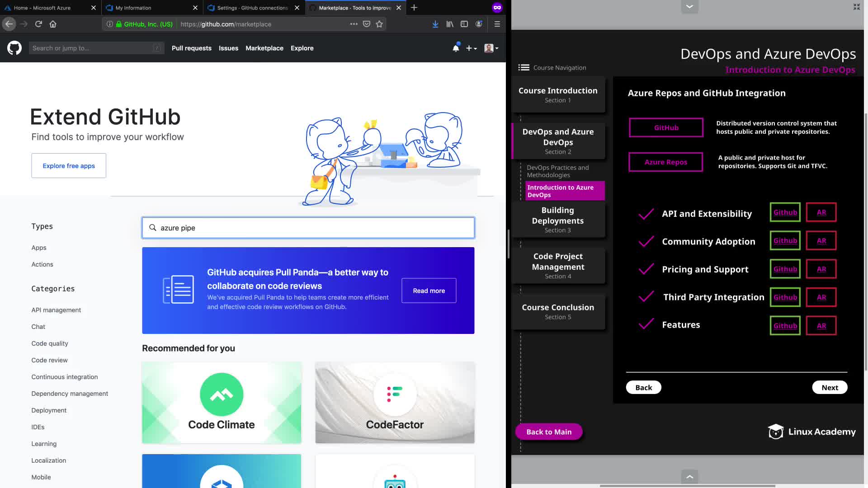The height and width of the screenshot is (488, 868).
Task: Open Firefox hamburger menu
Action: (497, 24)
